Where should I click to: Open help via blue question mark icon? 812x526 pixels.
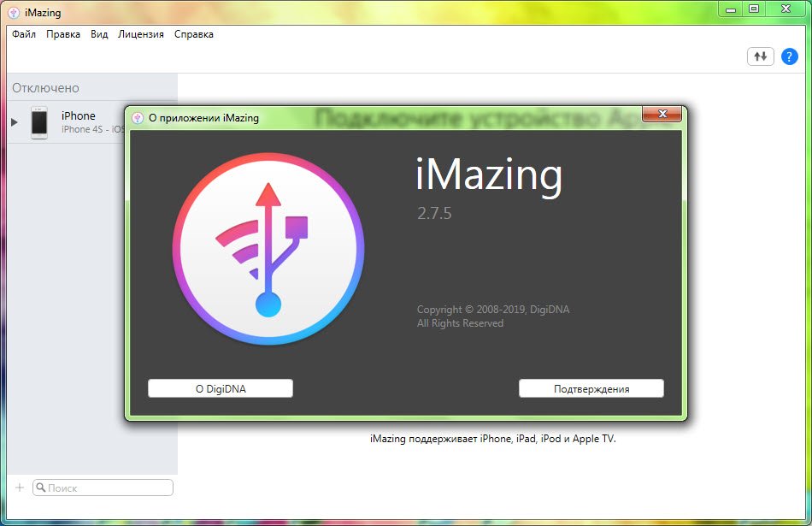789,56
